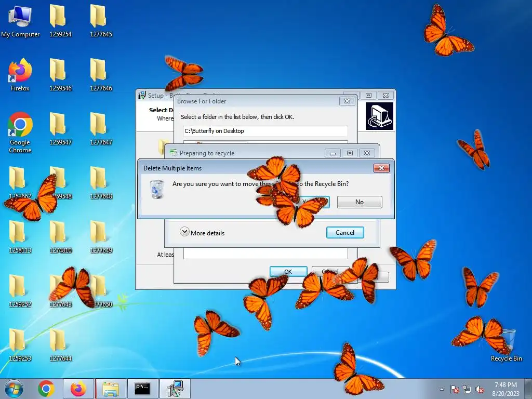Select folder 1259252 on desktop

(x=20, y=291)
